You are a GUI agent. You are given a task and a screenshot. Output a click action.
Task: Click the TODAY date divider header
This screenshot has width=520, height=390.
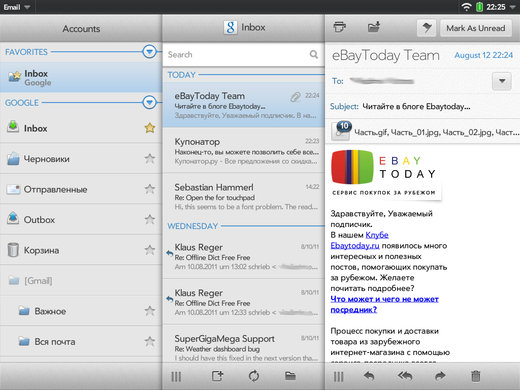pos(181,75)
